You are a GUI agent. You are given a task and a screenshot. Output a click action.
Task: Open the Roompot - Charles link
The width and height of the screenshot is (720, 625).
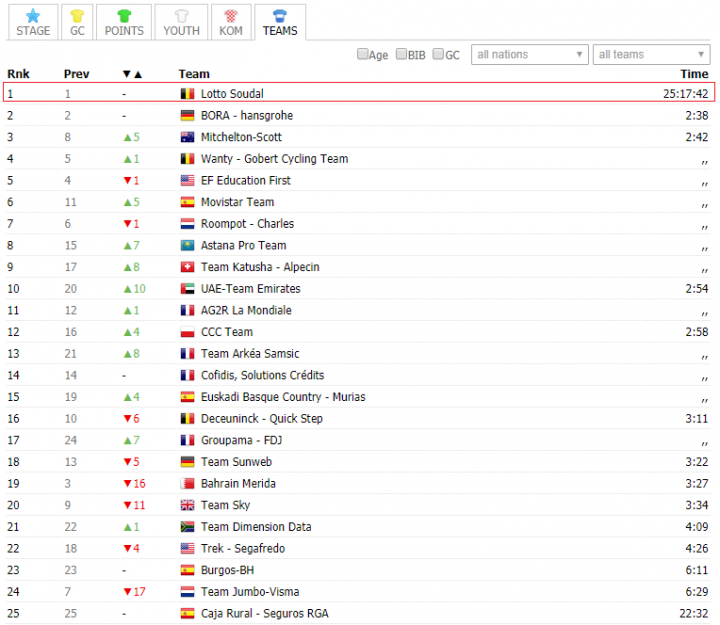[x=247, y=224]
